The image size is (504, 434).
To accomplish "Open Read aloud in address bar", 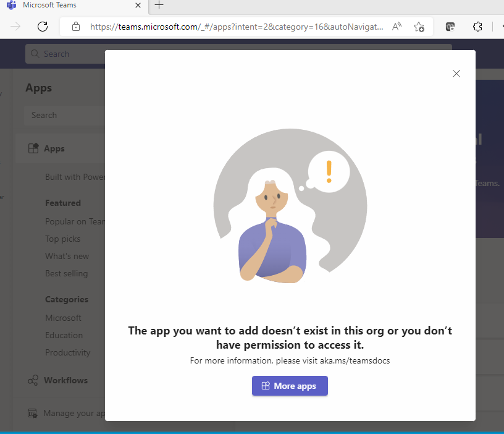I will (x=397, y=27).
